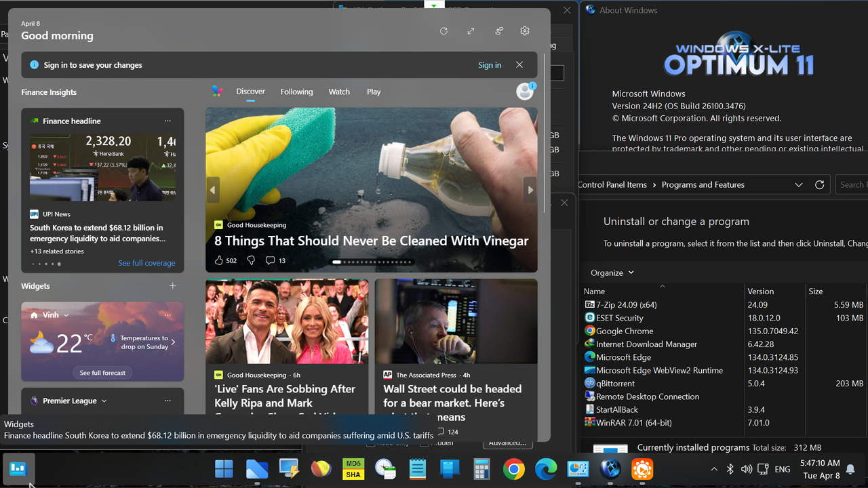Sign in to save your changes
The image size is (868, 488).
coord(490,64)
